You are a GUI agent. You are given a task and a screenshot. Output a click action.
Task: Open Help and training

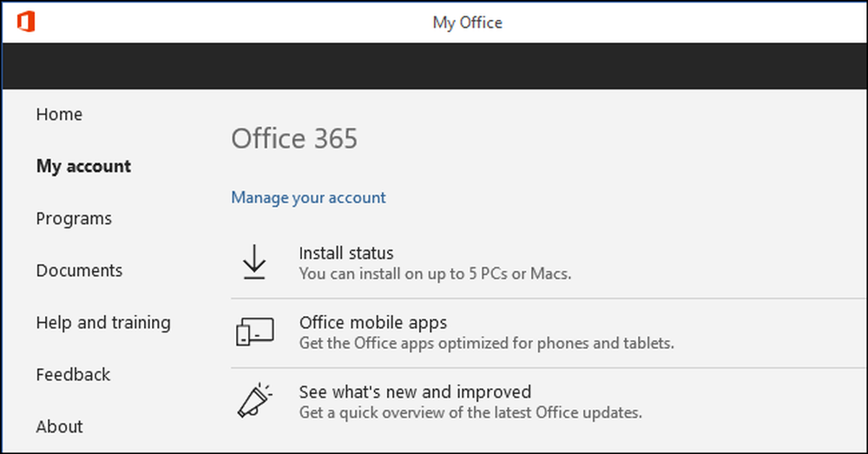103,323
